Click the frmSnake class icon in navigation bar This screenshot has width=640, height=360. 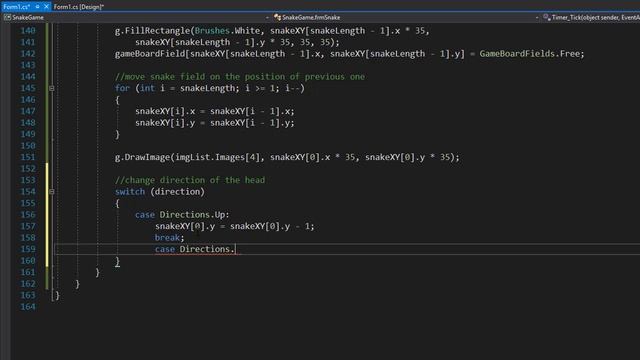click(278, 18)
